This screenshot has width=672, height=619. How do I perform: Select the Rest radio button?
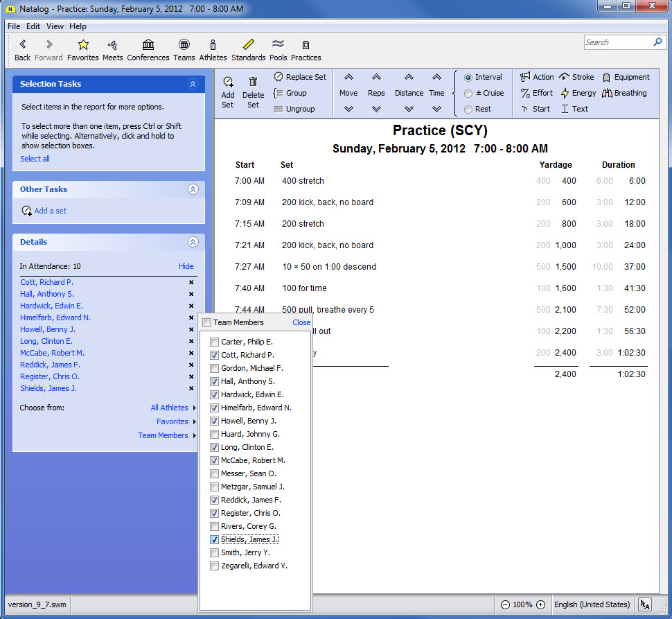pyautogui.click(x=468, y=109)
